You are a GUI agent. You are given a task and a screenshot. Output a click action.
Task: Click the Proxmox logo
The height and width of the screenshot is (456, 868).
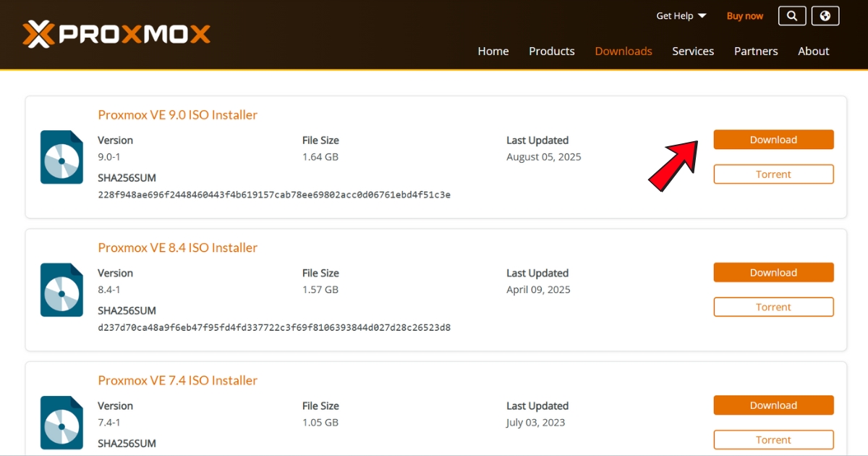pyautogui.click(x=116, y=33)
